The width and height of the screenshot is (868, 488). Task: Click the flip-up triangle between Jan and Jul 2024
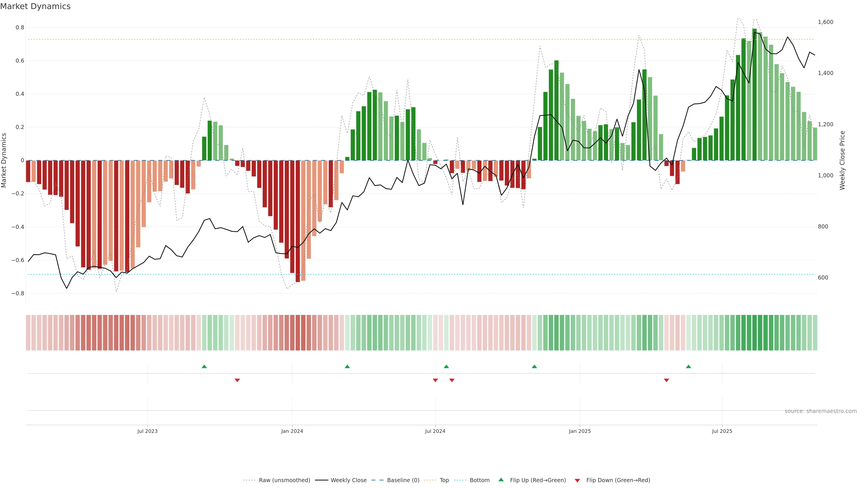click(347, 366)
